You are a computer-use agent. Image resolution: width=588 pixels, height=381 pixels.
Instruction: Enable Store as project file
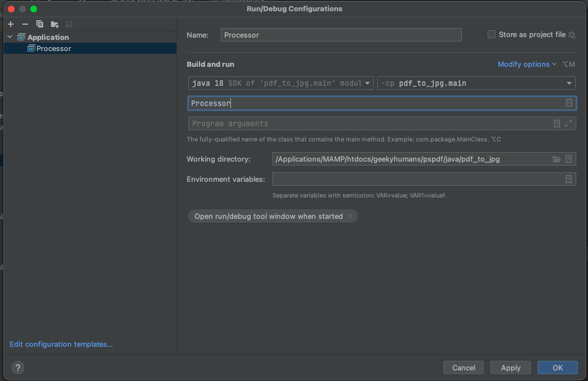[x=491, y=34]
